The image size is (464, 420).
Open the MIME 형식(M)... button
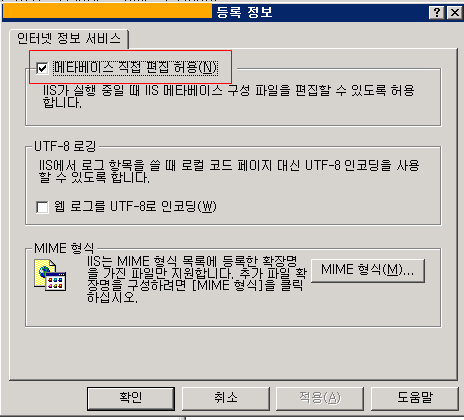pos(368,270)
